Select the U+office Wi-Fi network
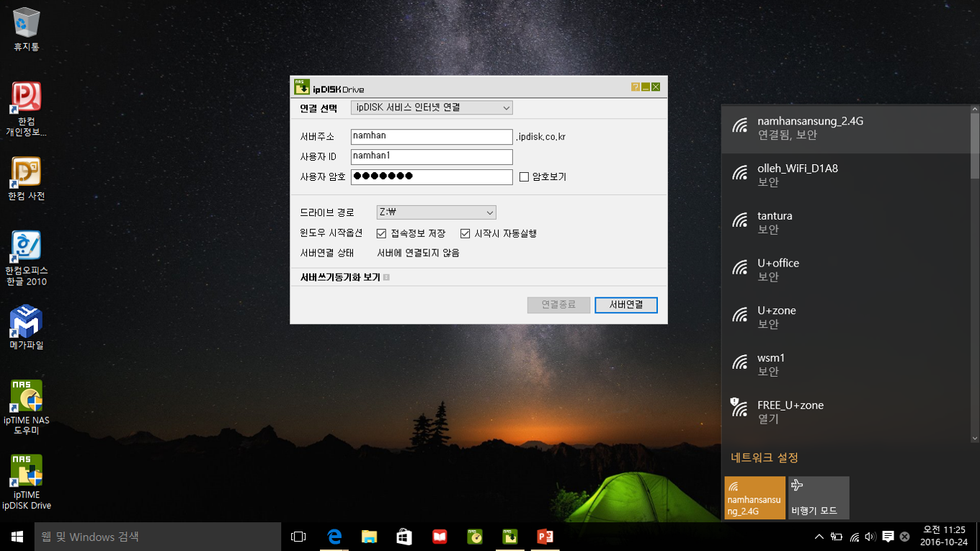The width and height of the screenshot is (980, 551). (846, 269)
